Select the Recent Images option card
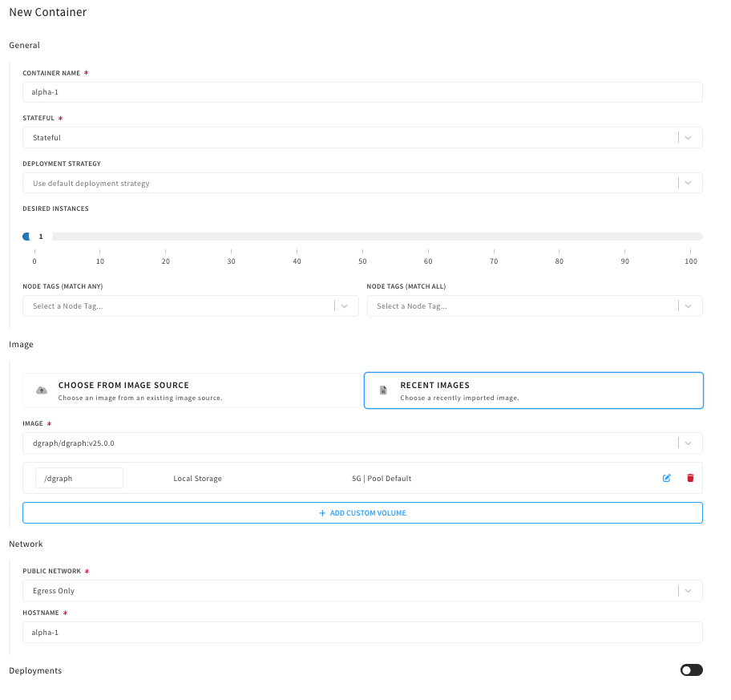The image size is (731, 700). (533, 390)
